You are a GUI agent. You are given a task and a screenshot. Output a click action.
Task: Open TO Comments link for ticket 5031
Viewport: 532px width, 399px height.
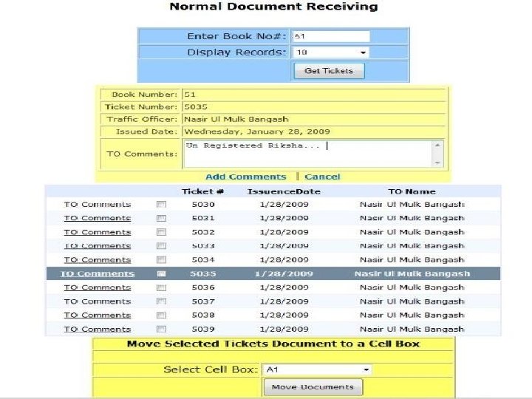tap(98, 218)
